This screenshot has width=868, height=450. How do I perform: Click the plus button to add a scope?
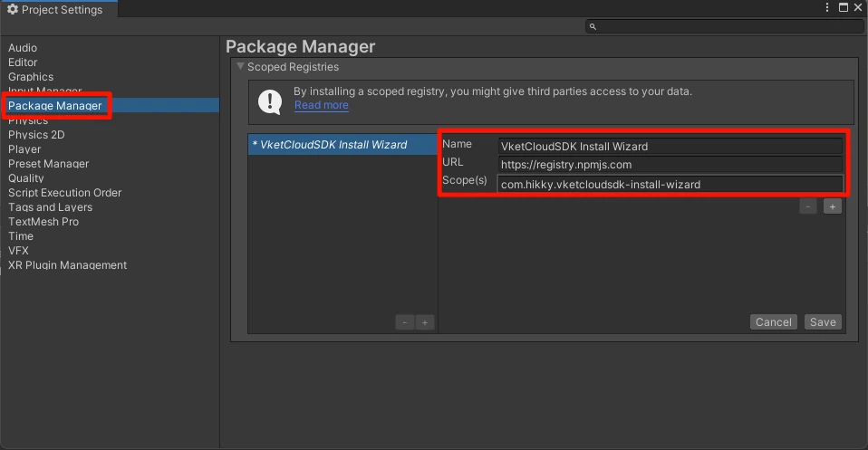click(833, 206)
